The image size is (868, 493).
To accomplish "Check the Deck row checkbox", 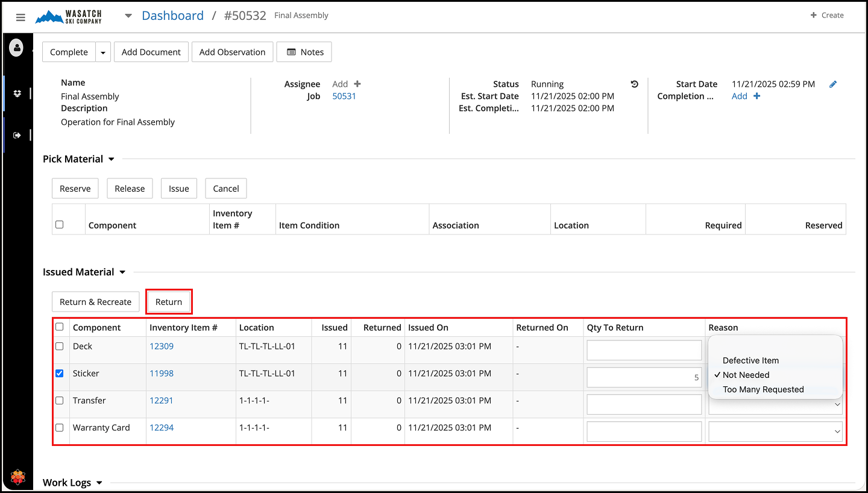I will pos(60,347).
